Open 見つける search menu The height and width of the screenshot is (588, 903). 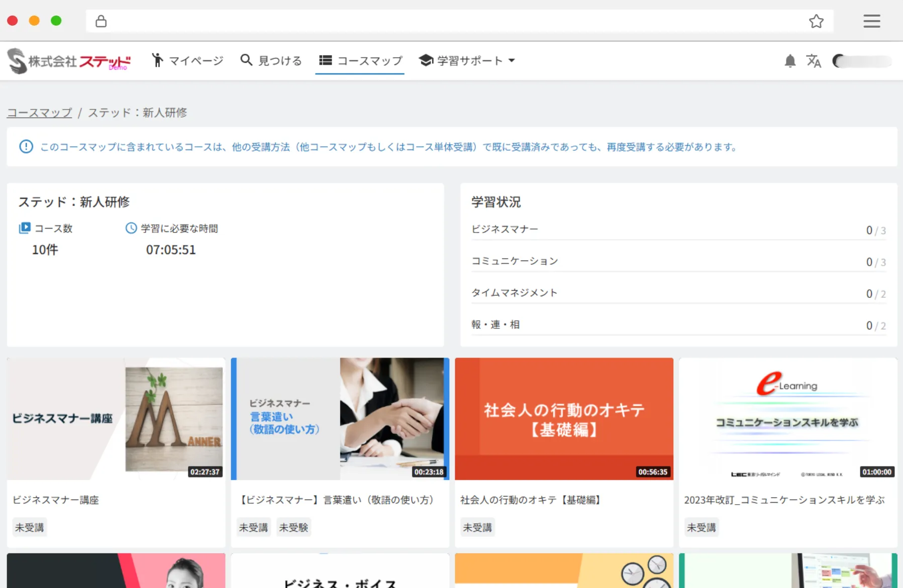point(271,61)
